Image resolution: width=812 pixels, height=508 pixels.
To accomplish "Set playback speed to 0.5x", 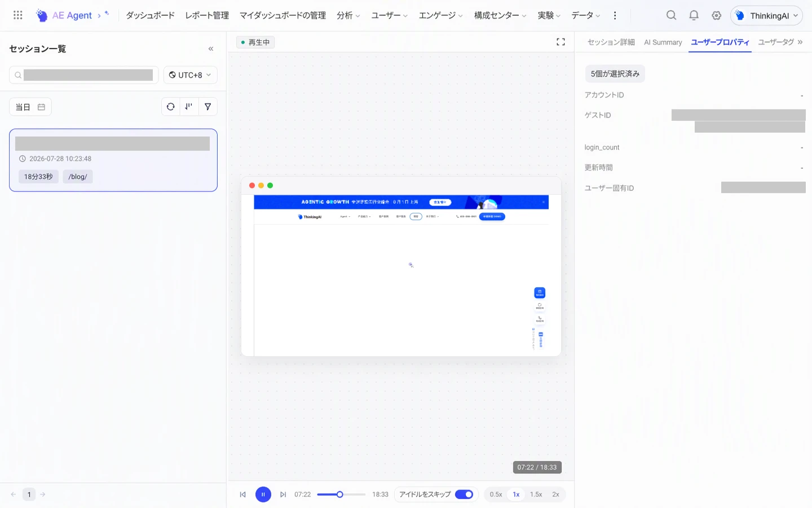I will (x=496, y=494).
